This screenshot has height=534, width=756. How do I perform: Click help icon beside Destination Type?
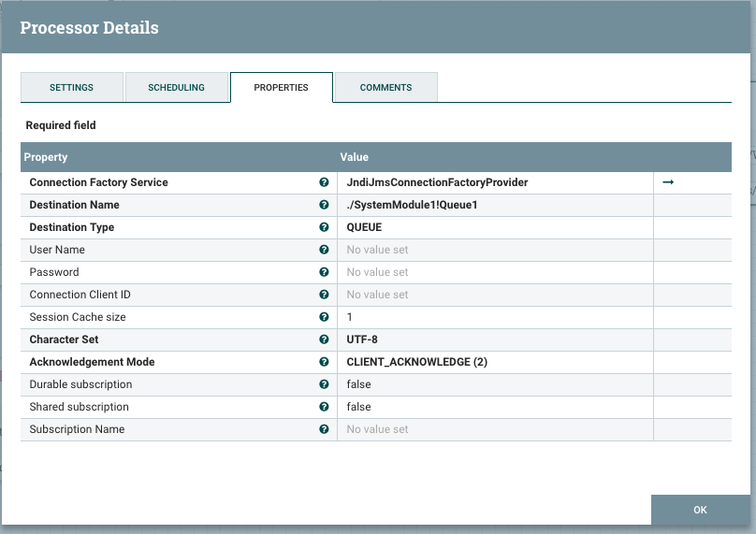pyautogui.click(x=324, y=227)
